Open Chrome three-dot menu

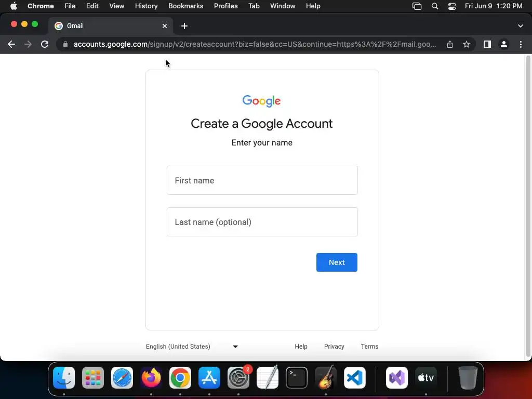point(521,44)
